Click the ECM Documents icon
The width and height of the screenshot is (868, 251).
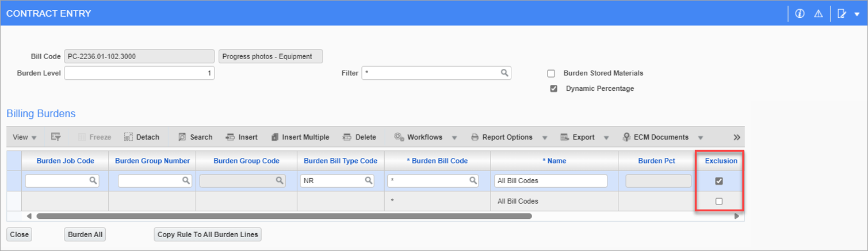pyautogui.click(x=627, y=137)
